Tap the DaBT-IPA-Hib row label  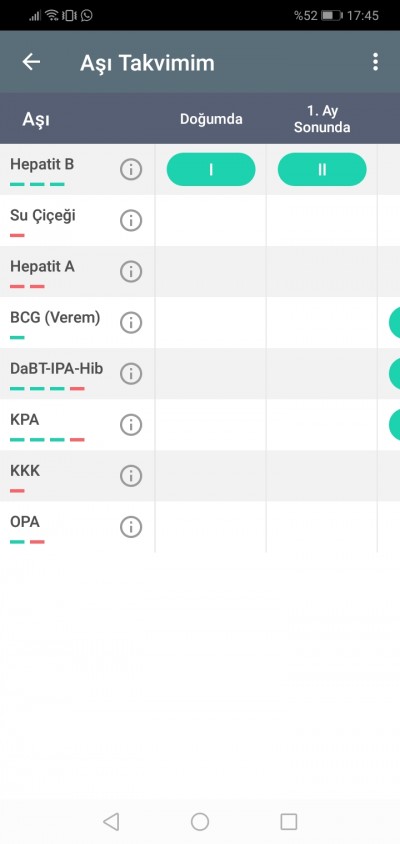tap(57, 369)
